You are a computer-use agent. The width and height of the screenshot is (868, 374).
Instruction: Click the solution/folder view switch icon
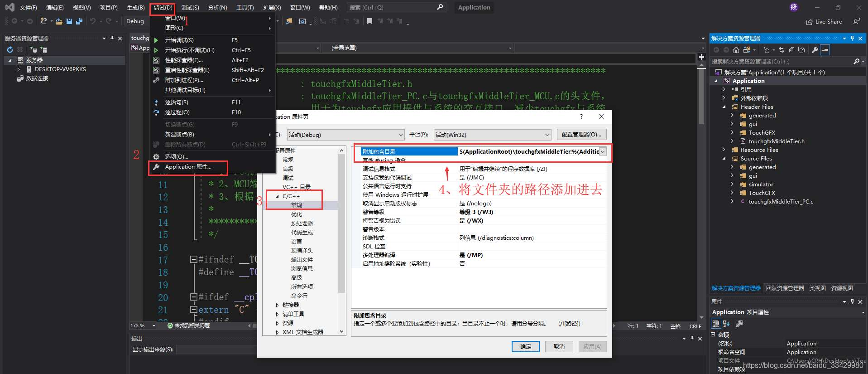(747, 50)
